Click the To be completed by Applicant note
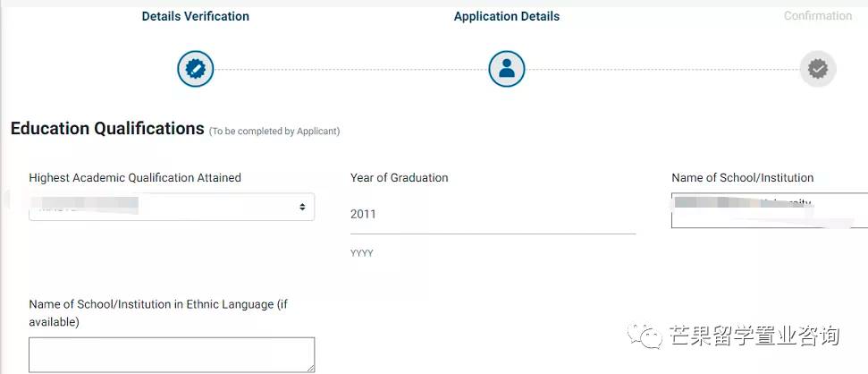 click(274, 132)
